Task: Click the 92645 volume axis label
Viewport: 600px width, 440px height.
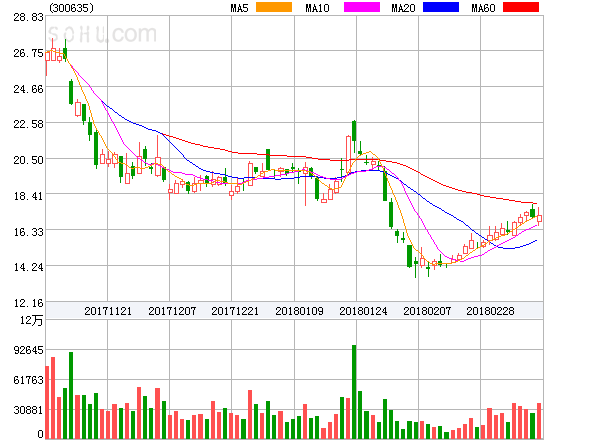Action: pyautogui.click(x=28, y=350)
